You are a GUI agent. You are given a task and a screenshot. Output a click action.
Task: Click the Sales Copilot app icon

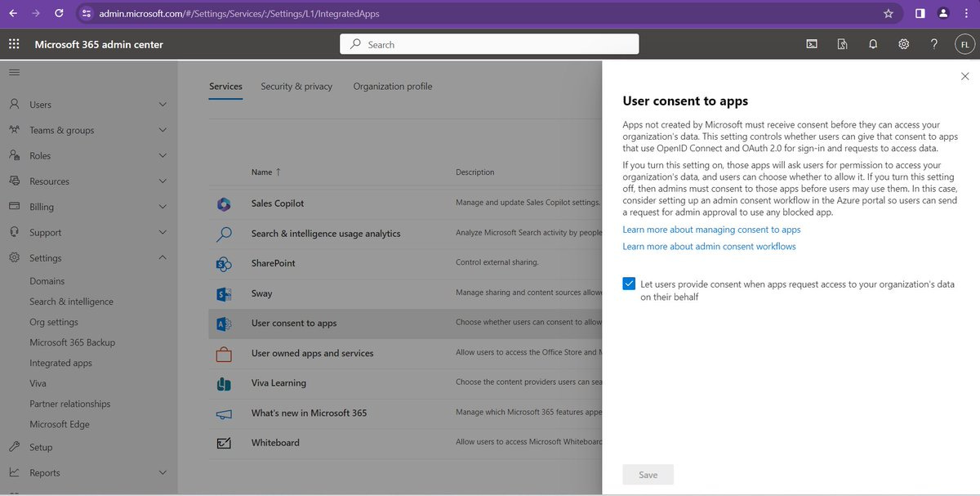pos(223,203)
